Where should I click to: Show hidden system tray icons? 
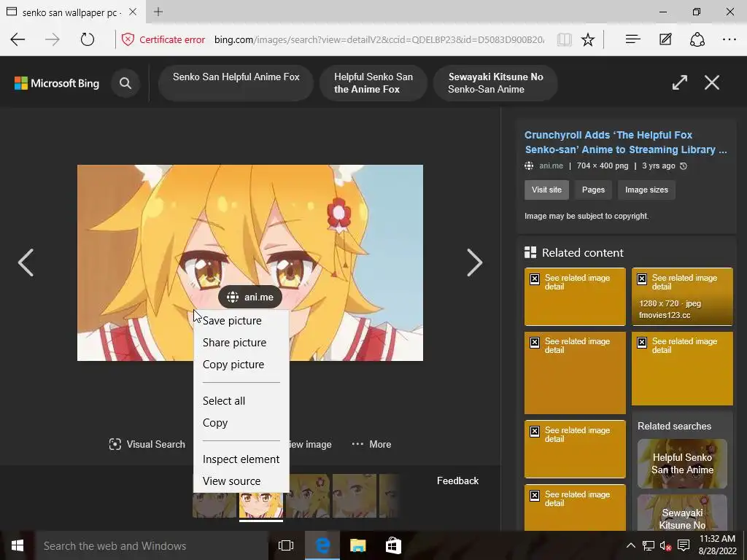[630, 545]
